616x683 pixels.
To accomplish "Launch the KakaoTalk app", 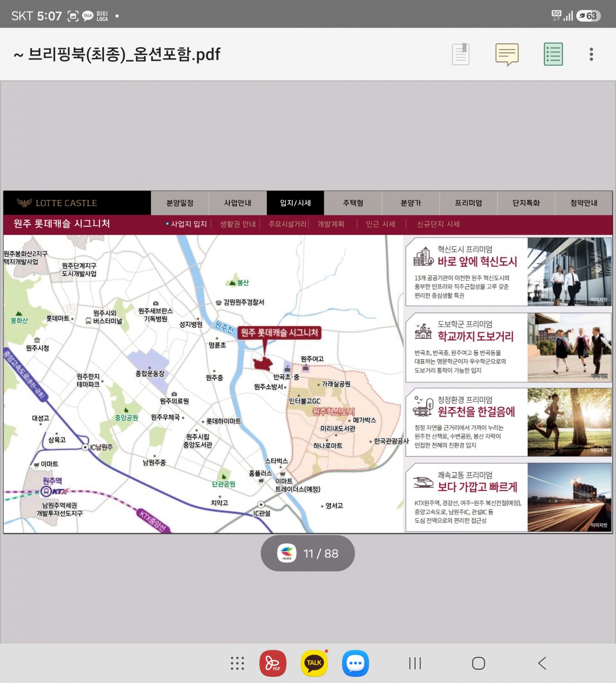I will (x=314, y=663).
